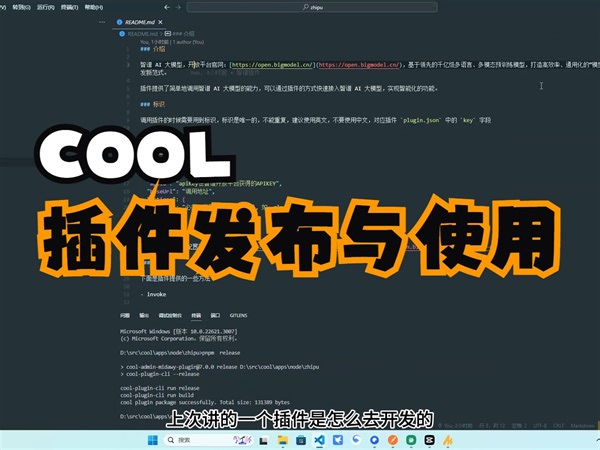The height and width of the screenshot is (450, 600).
Task: Click 'pnpm release' command in terminal
Action: coord(223,353)
